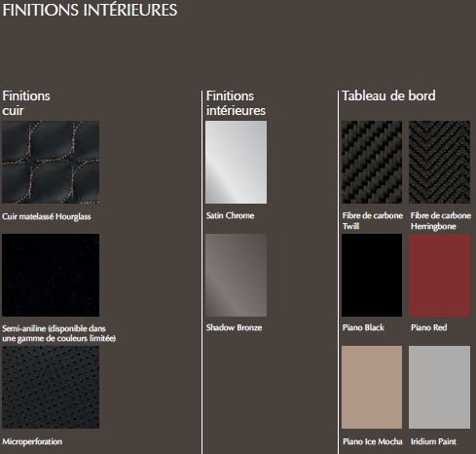Pick the Piano Black dashboard swatch

372,275
